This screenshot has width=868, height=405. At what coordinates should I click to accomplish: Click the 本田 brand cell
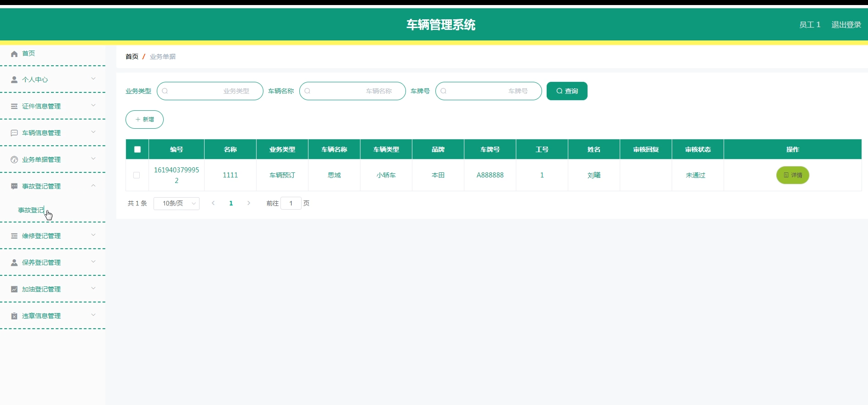point(438,175)
